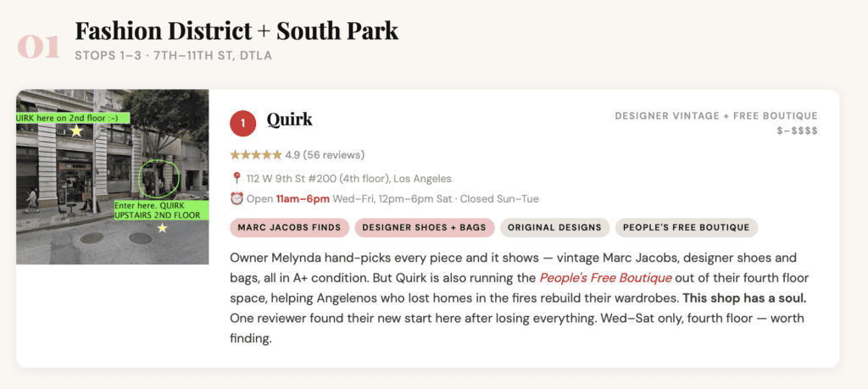Click the green circle marking the entrance

click(x=159, y=178)
